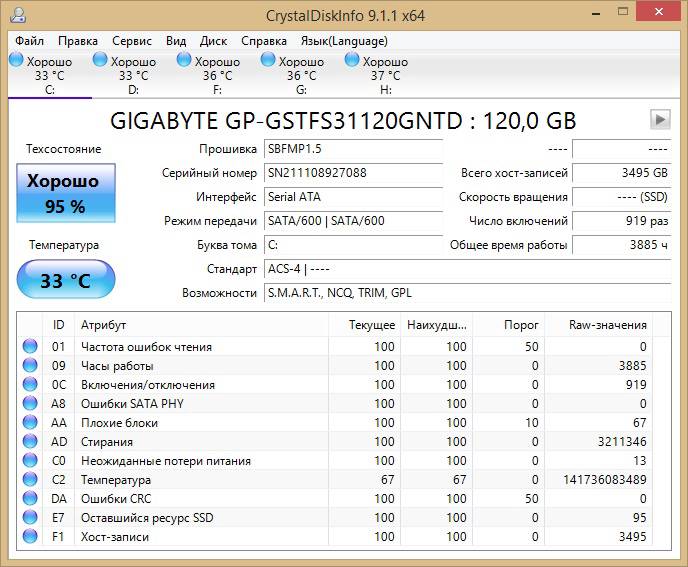Click status orb for Плохие блоки attribute
The height and width of the screenshot is (567, 688).
[30, 423]
